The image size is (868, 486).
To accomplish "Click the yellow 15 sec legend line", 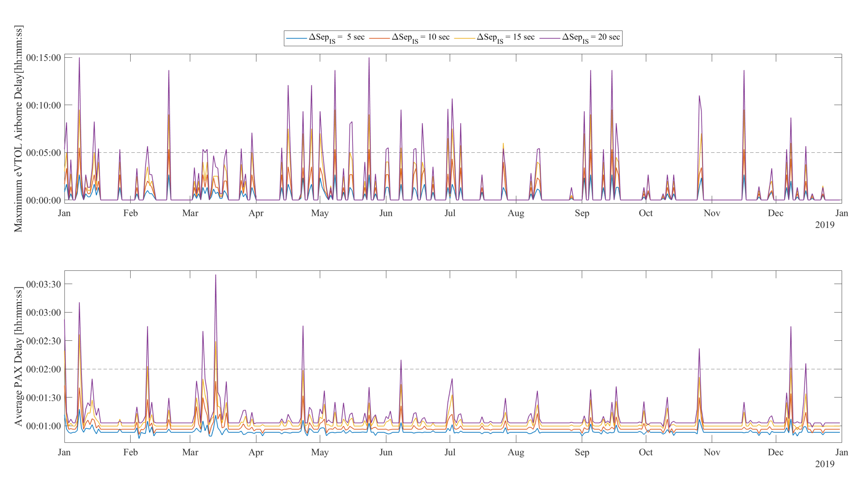I will coord(464,38).
